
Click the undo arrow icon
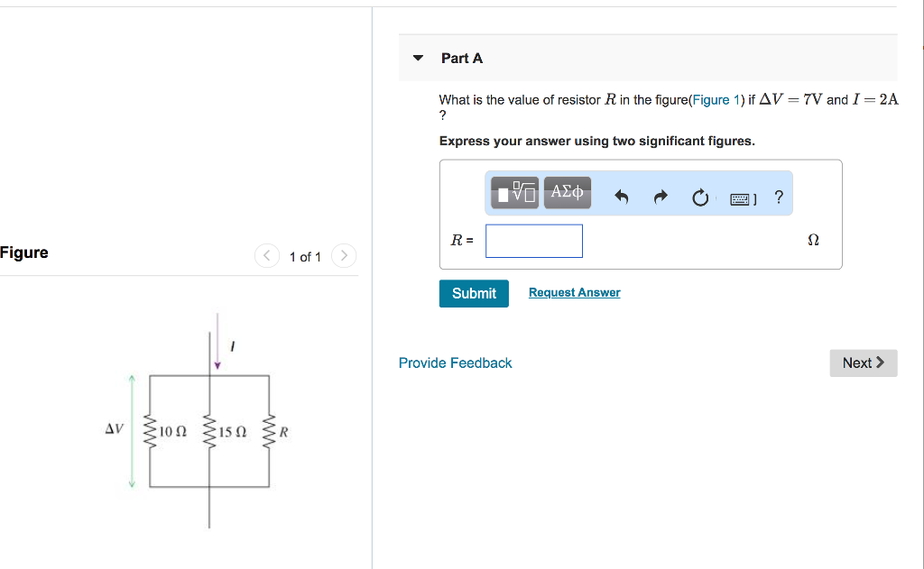coord(621,197)
